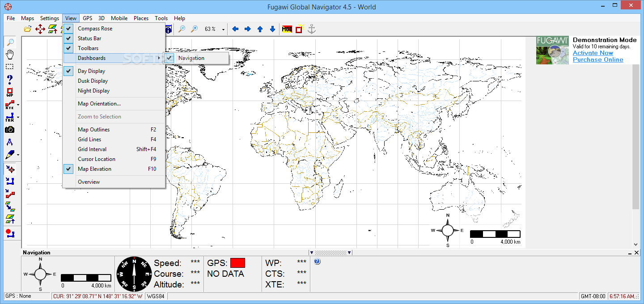Viewport: 644px width, 304px height.
Task: Open the pen tool dropdown arrow
Action: tap(18, 155)
